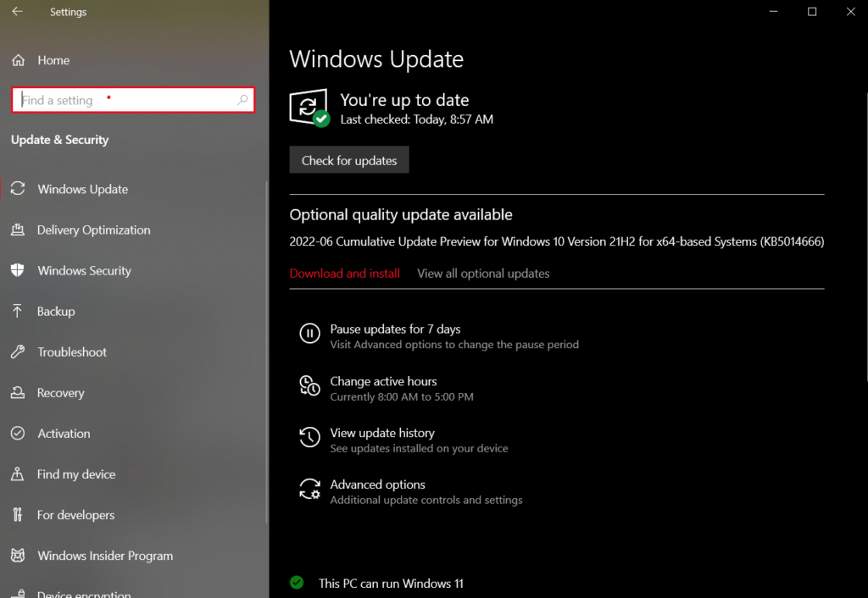Click the green check beside Windows 11 message
The image size is (868, 598).
pyautogui.click(x=297, y=583)
